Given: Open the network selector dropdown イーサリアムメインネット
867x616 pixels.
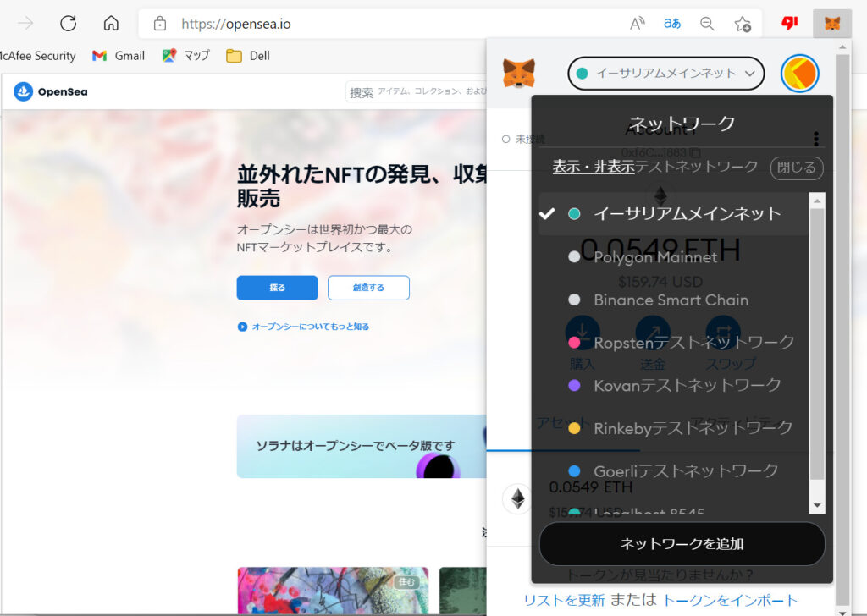Looking at the screenshot, I should (665, 73).
